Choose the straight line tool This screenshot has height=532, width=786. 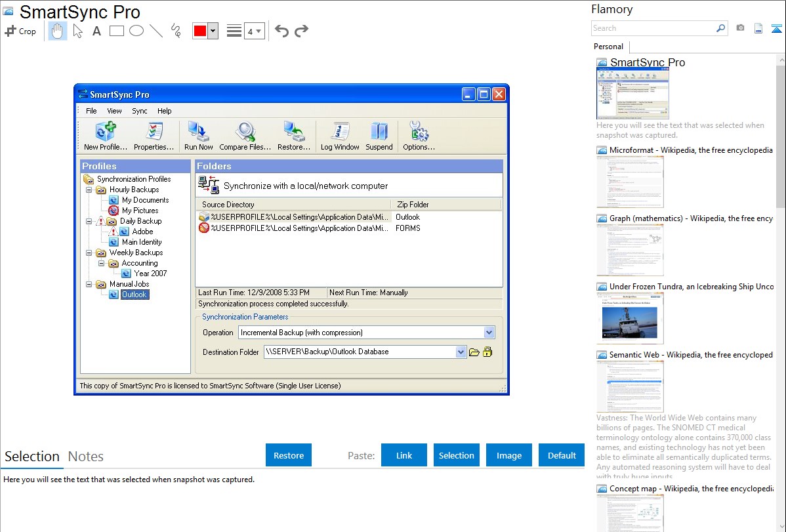[156, 31]
